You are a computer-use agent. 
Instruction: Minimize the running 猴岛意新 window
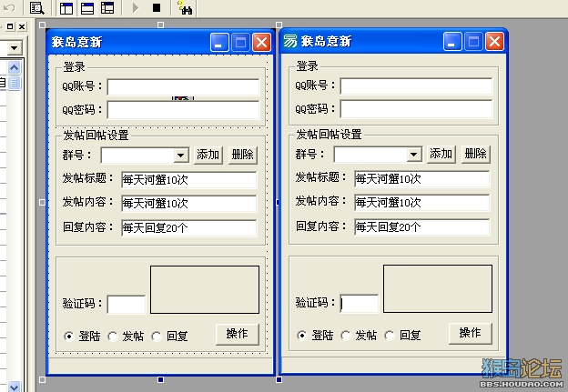452,42
